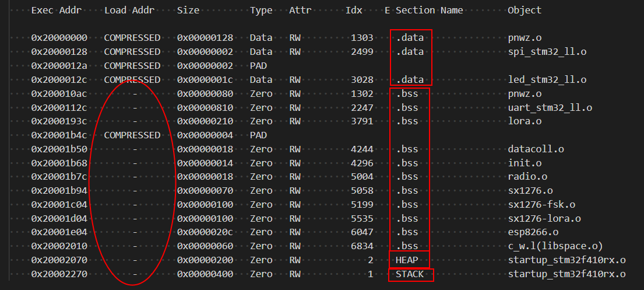Select exec address 0x20002010
The width and height of the screenshot is (644, 290).
click(59, 246)
